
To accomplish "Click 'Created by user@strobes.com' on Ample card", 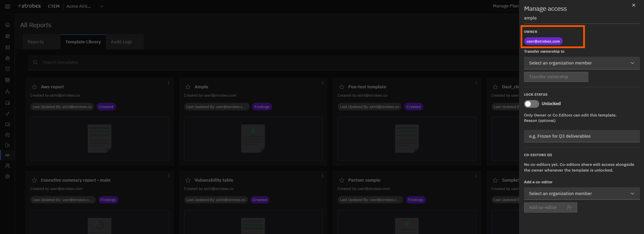I will coord(210,95).
